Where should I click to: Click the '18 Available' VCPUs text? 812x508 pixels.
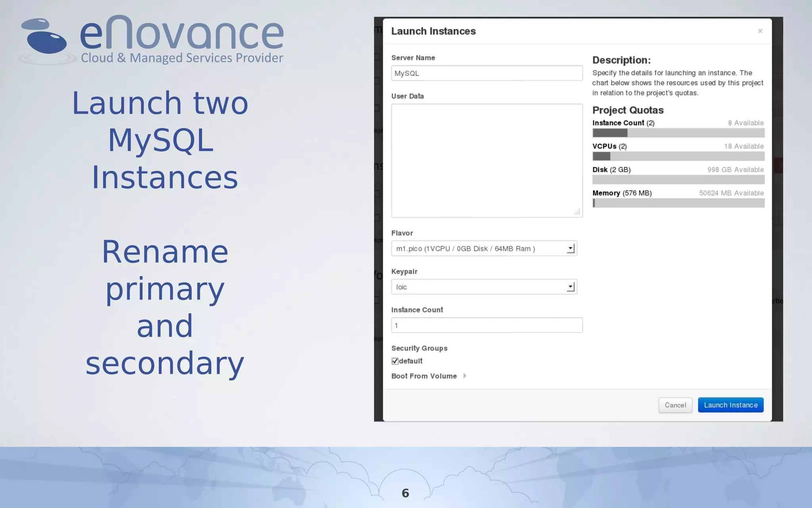(744, 146)
